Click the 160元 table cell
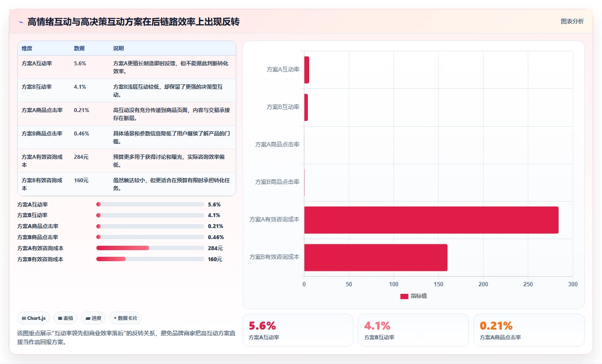This screenshot has height=364, width=602. [x=81, y=180]
